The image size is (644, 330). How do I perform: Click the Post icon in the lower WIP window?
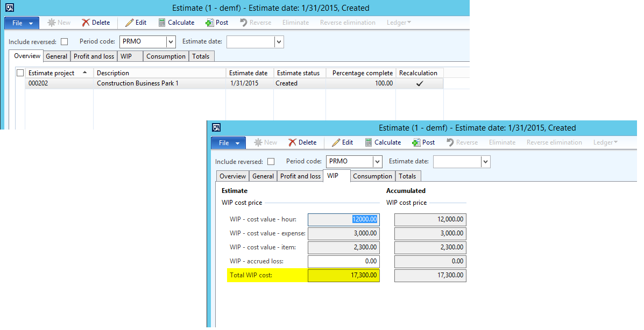pos(416,142)
